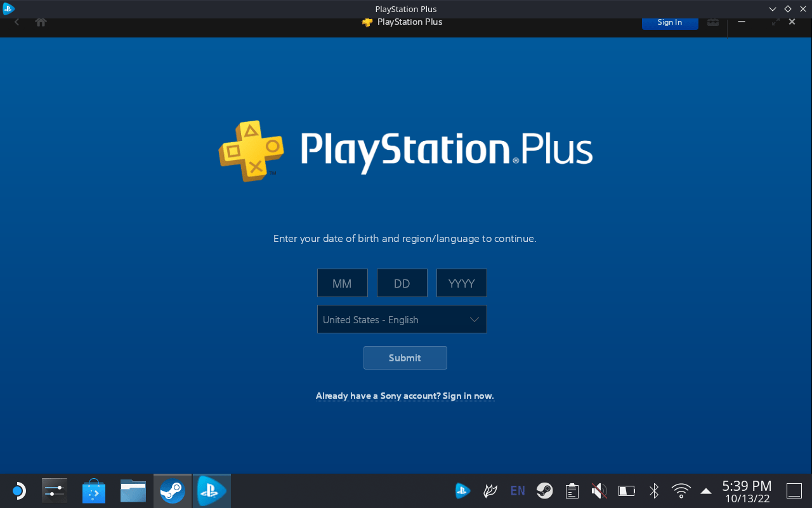Click the Wi-Fi network tray icon
The height and width of the screenshot is (508, 812).
[681, 491]
